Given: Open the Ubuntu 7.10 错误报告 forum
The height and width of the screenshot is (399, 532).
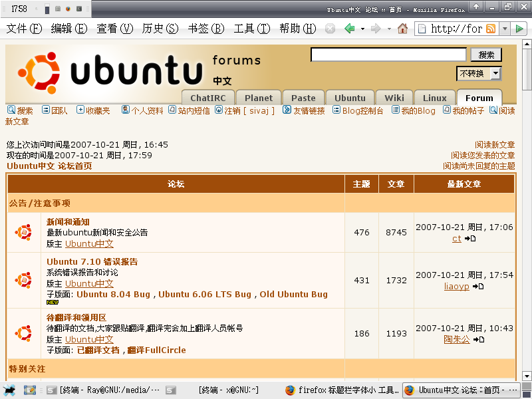Looking at the screenshot, I should point(92,261).
